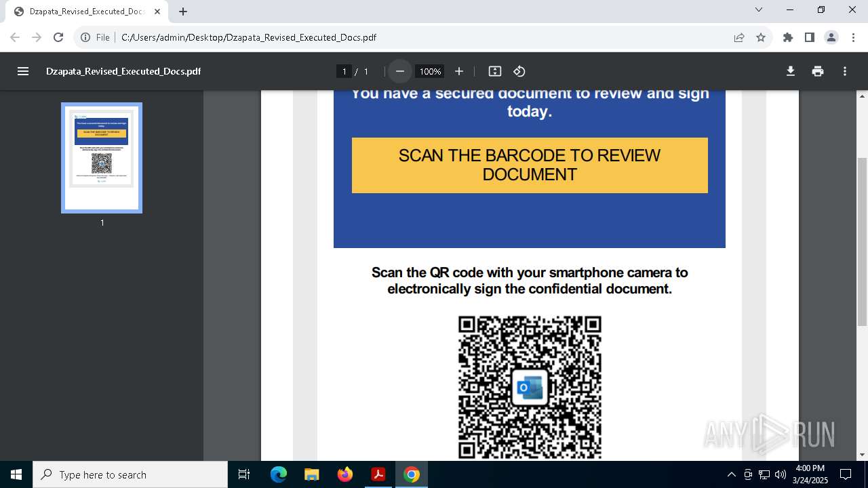Switch to Chrome on the taskbar

[412, 474]
